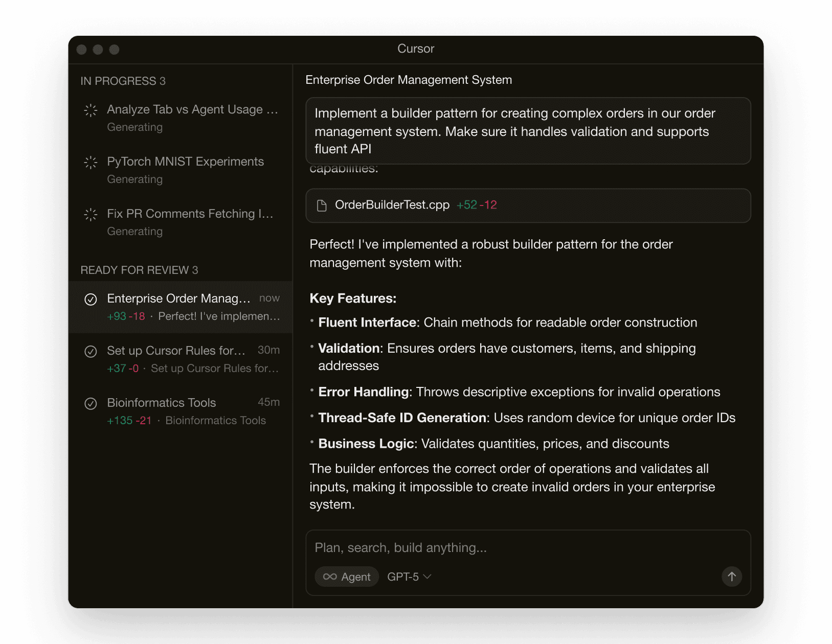Click the 30m timestamp
Screen dimensions: 832x644
coord(268,350)
